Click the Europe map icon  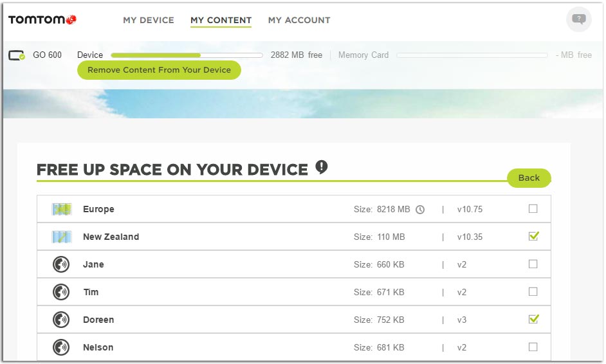(62, 210)
